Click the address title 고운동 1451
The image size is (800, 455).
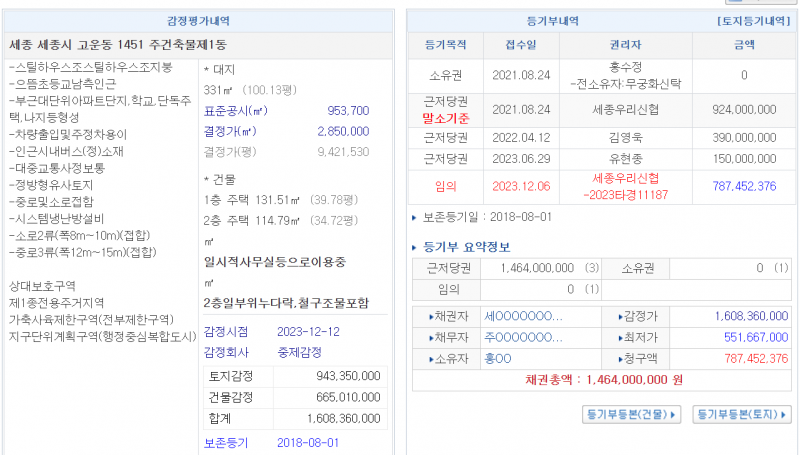click(x=118, y=45)
